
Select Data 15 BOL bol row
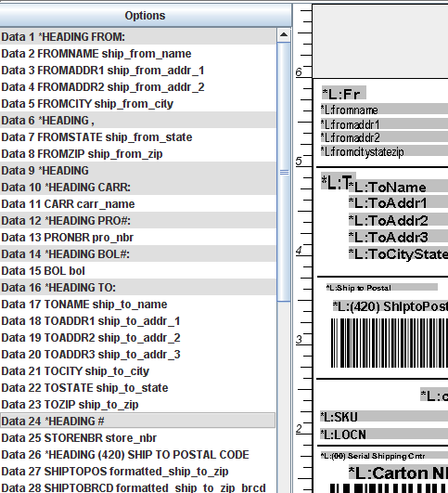tap(138, 271)
